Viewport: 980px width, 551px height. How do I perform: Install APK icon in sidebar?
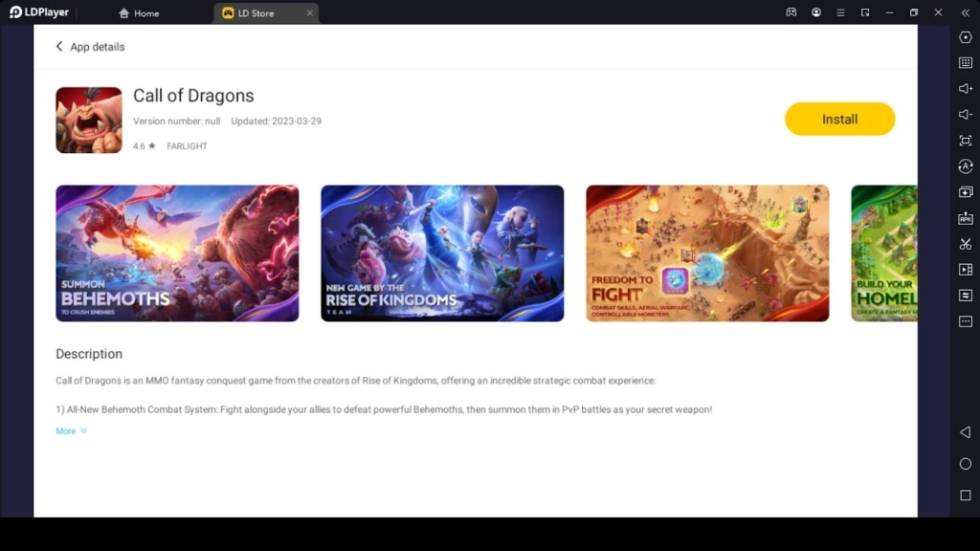pyautogui.click(x=965, y=218)
